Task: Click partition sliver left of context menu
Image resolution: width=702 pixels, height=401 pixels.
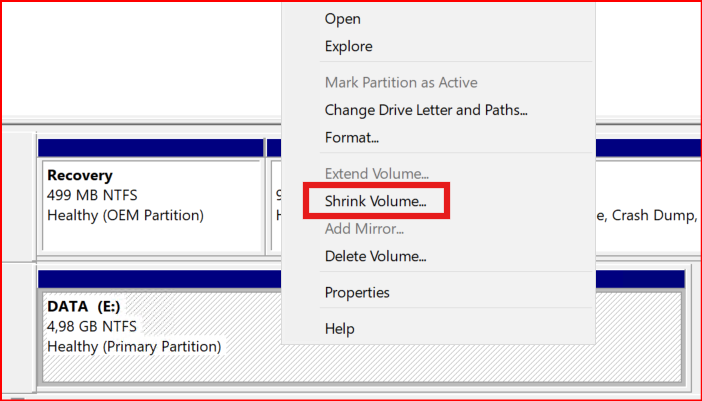Action: 275,205
